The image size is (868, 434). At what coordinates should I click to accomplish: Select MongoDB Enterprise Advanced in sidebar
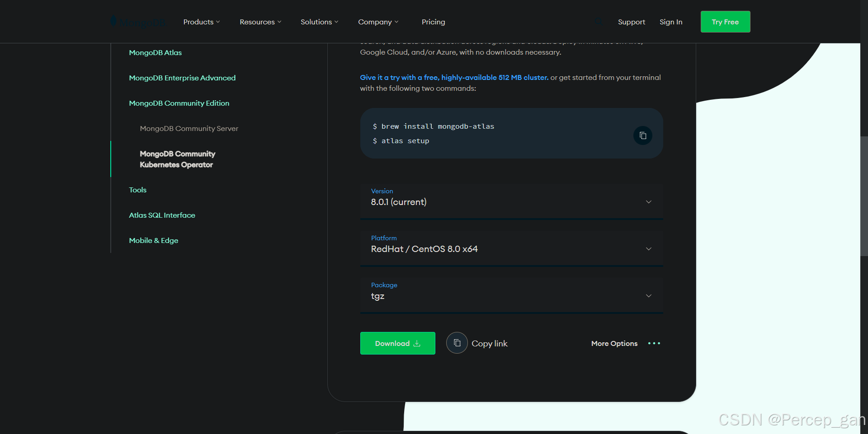coord(182,78)
